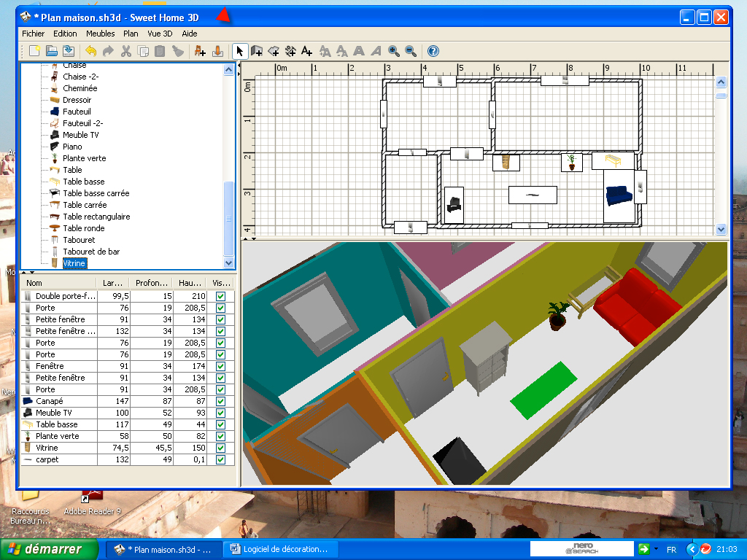Screen dimensions: 747x560
Task: Undo the last action
Action: [x=91, y=51]
